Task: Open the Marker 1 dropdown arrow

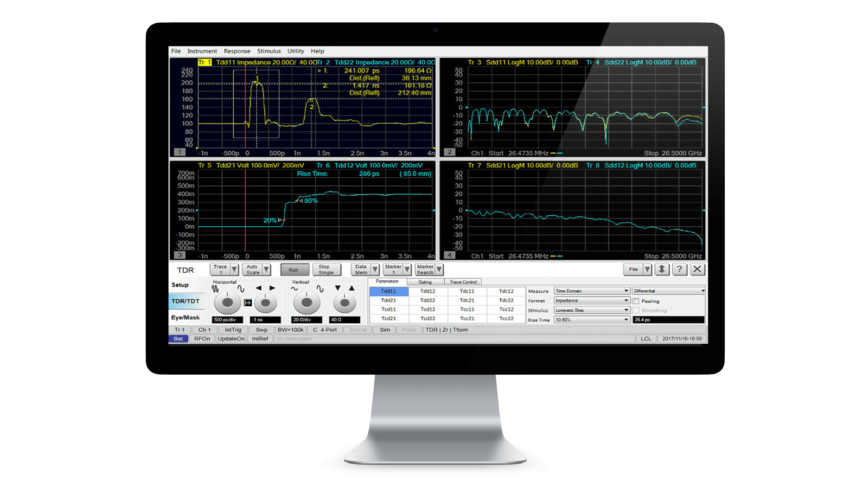Action: click(407, 269)
